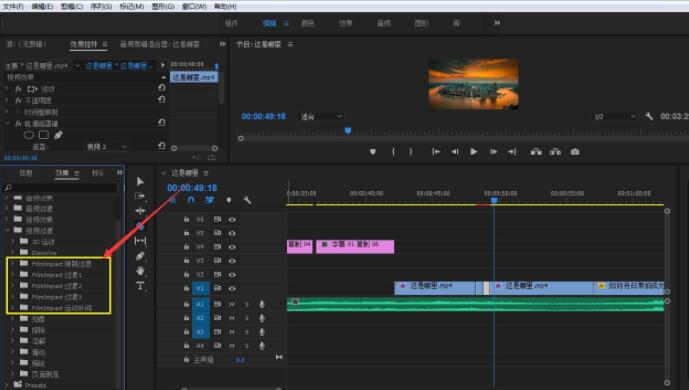Open track matte layer dropdown
This screenshot has height=390, width=689.
(106, 147)
